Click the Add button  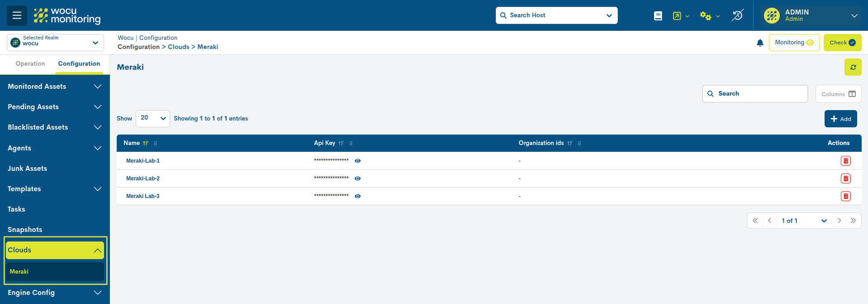(840, 119)
